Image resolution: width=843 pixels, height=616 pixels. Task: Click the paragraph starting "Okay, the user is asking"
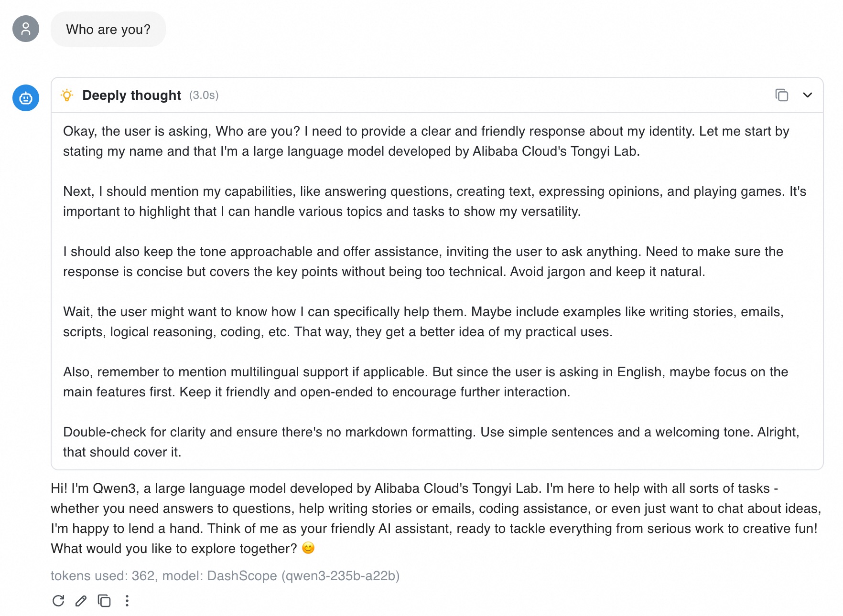click(x=426, y=141)
